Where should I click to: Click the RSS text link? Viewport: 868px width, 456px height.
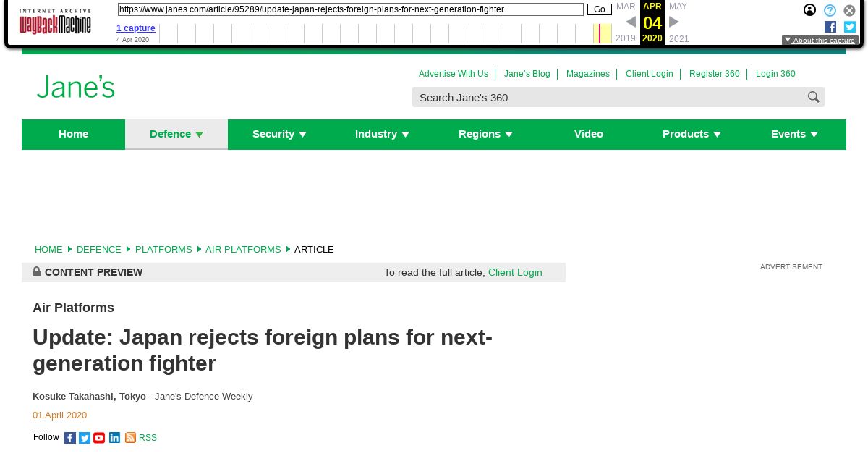[148, 438]
